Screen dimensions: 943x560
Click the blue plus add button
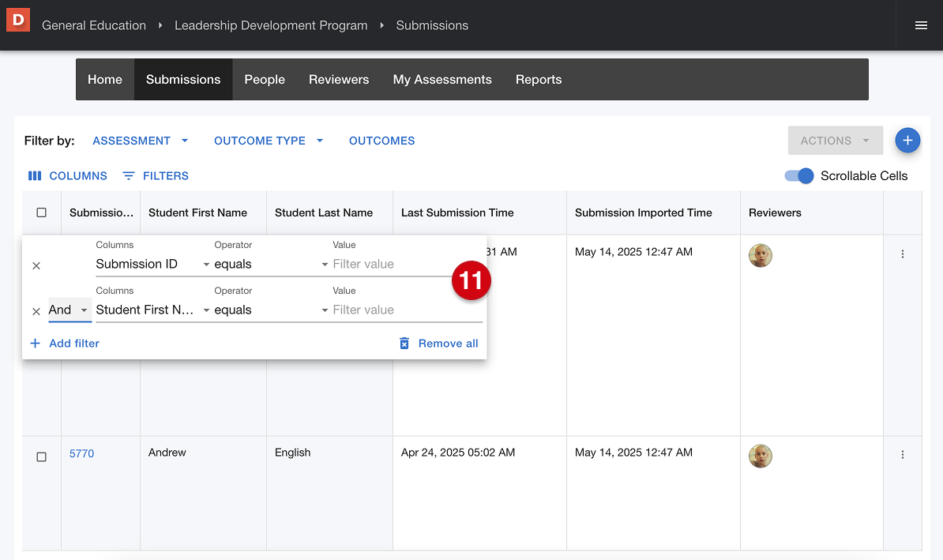tap(907, 141)
